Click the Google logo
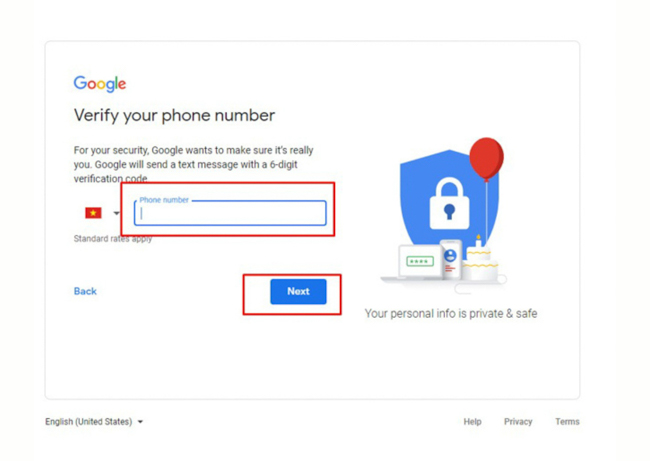 [x=100, y=84]
